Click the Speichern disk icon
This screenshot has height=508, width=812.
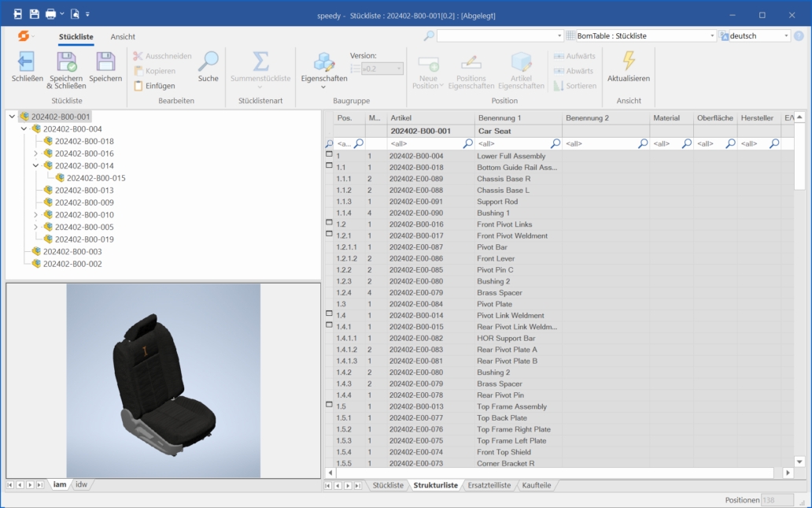point(105,62)
